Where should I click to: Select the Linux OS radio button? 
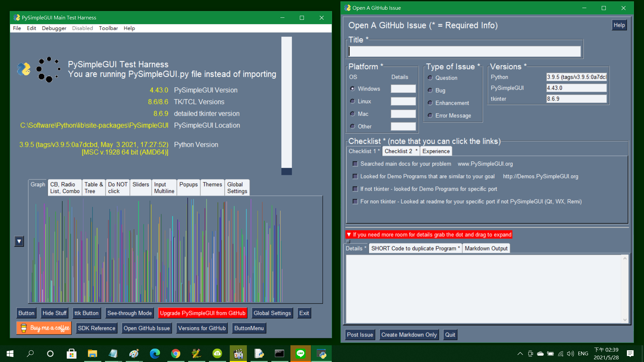click(x=353, y=101)
